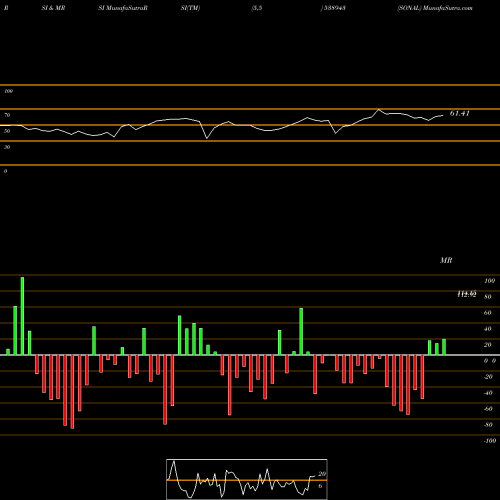The image size is (500, 500).
Task: Open the mini overview chart thumbnail
Action: coord(247,479)
